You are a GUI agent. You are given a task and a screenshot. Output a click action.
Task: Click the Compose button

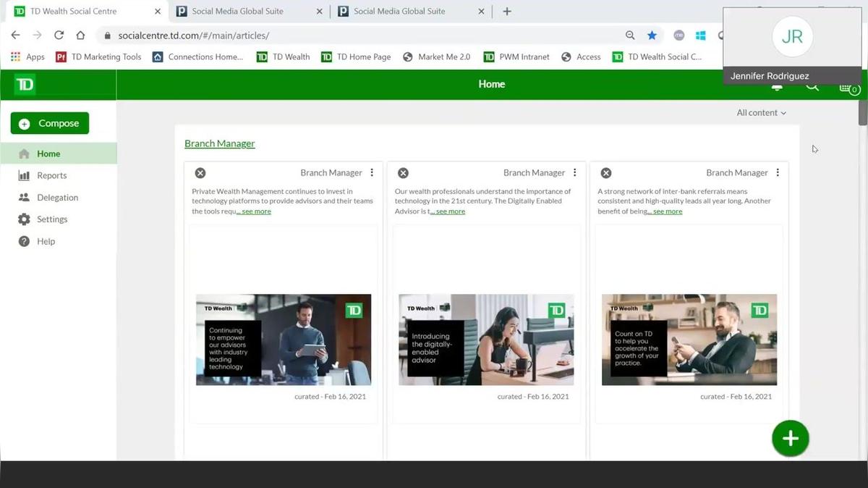[x=50, y=123]
